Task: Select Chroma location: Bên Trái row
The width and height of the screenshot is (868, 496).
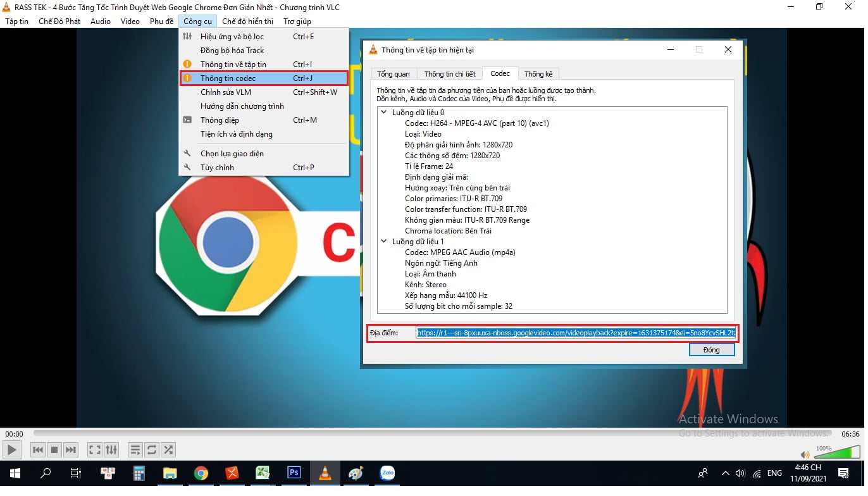Action: point(448,231)
